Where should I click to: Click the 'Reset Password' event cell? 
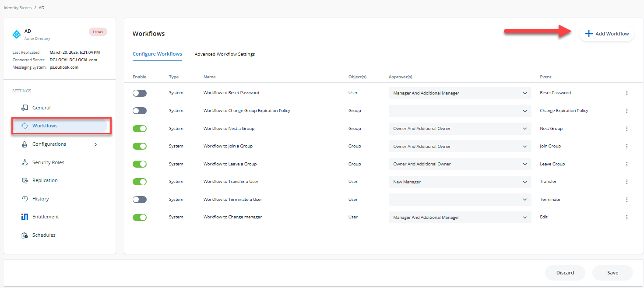556,93
